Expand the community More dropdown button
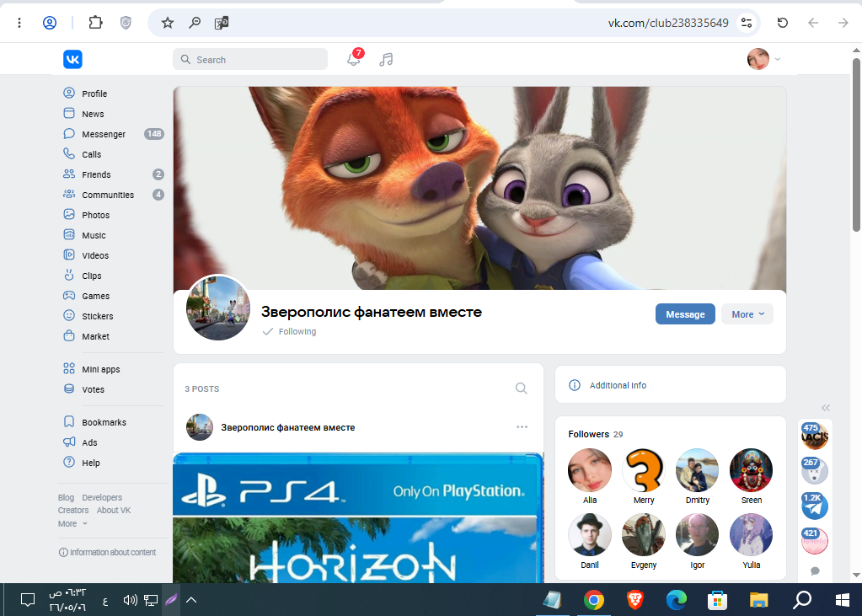The width and height of the screenshot is (862, 616). (x=747, y=314)
